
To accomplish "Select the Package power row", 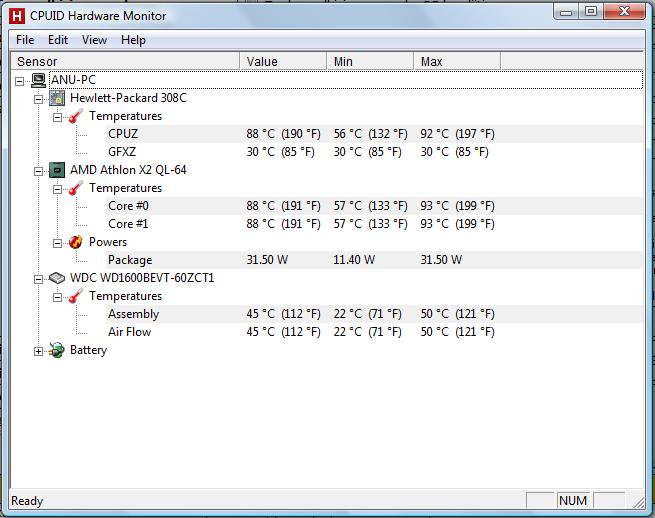I will 374,260.
